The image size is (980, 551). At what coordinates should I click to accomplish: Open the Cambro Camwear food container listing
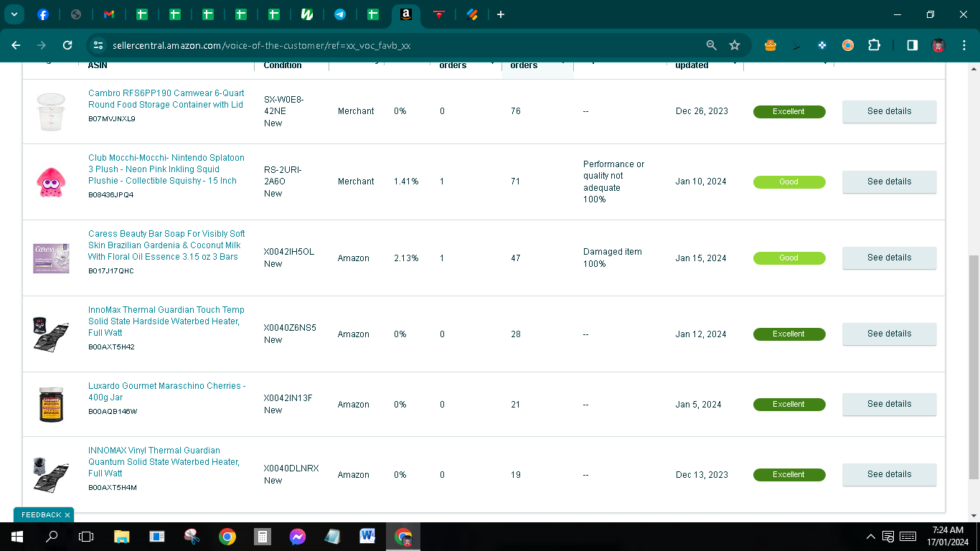(166, 99)
